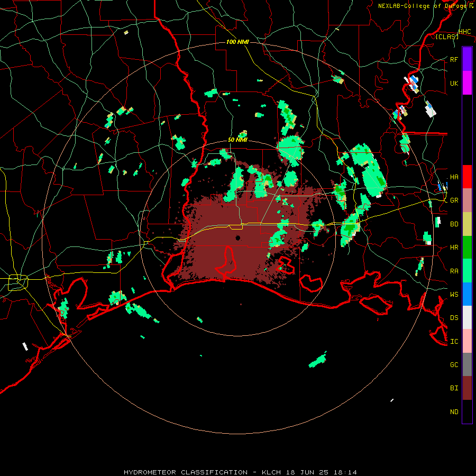Click the HHC product label
Viewport: 476px width, 476px height.
coord(465,32)
